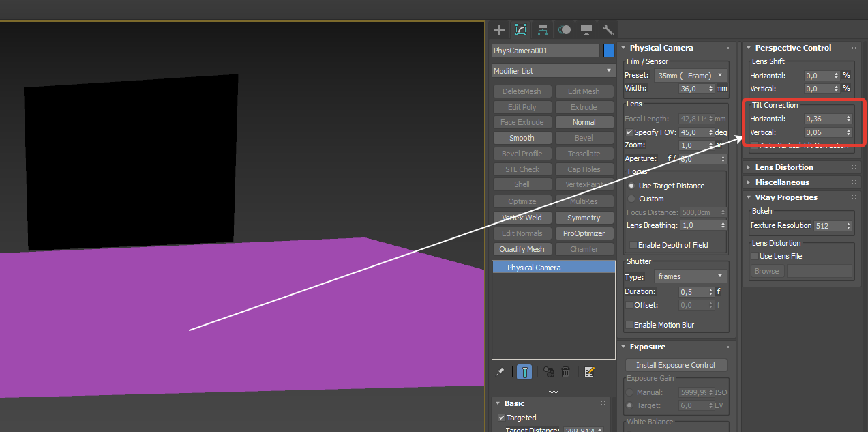Click Install Exposure Control button
The width and height of the screenshot is (868, 432).
coord(676,365)
